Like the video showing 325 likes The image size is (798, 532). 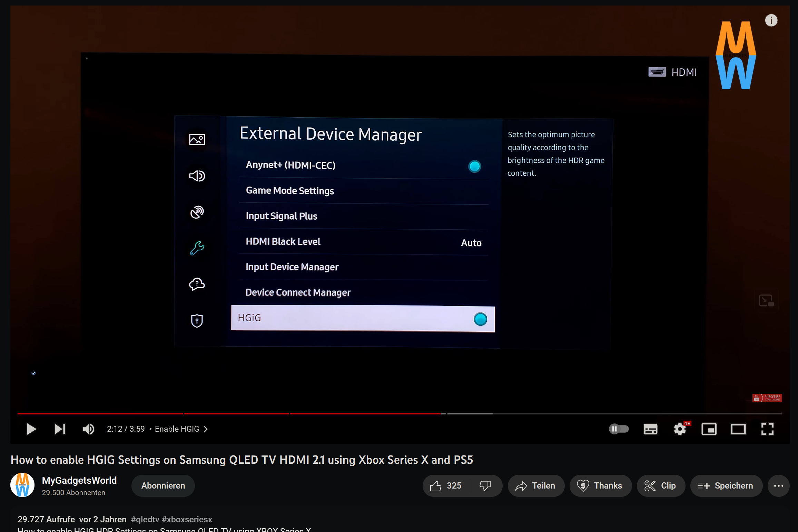[x=445, y=485]
